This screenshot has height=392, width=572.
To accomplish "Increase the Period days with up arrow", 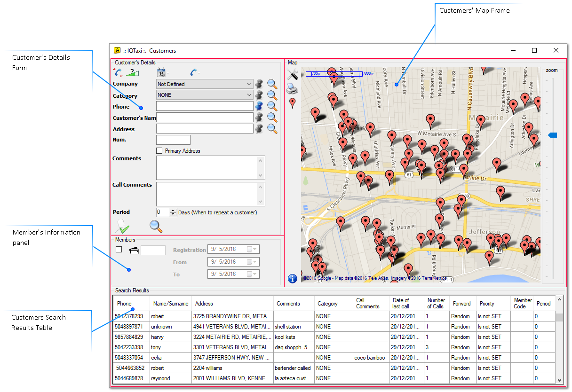I will click(173, 210).
